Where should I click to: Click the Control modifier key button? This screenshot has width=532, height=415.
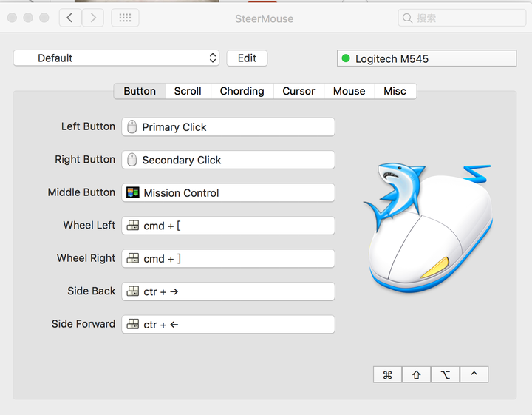pyautogui.click(x=474, y=374)
